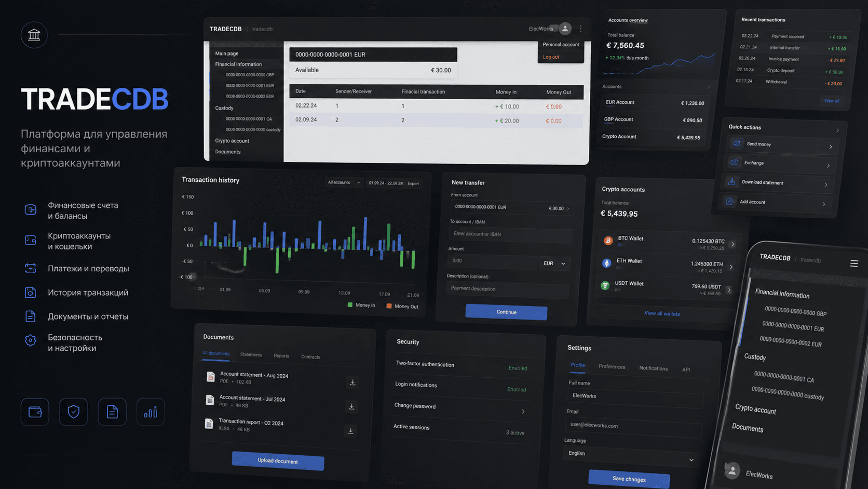This screenshot has width=868, height=489.
Task: Click the Криптоаккаунты и кошельки icon
Action: [31, 240]
